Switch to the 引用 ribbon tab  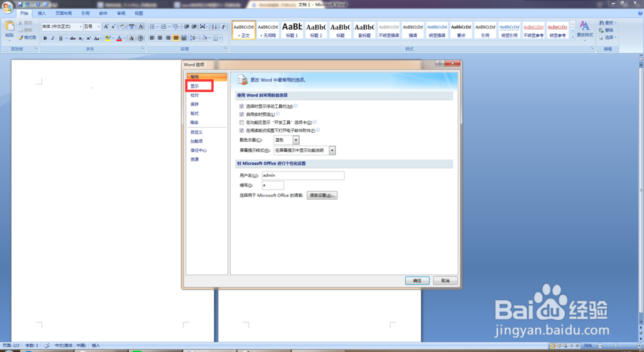point(86,13)
